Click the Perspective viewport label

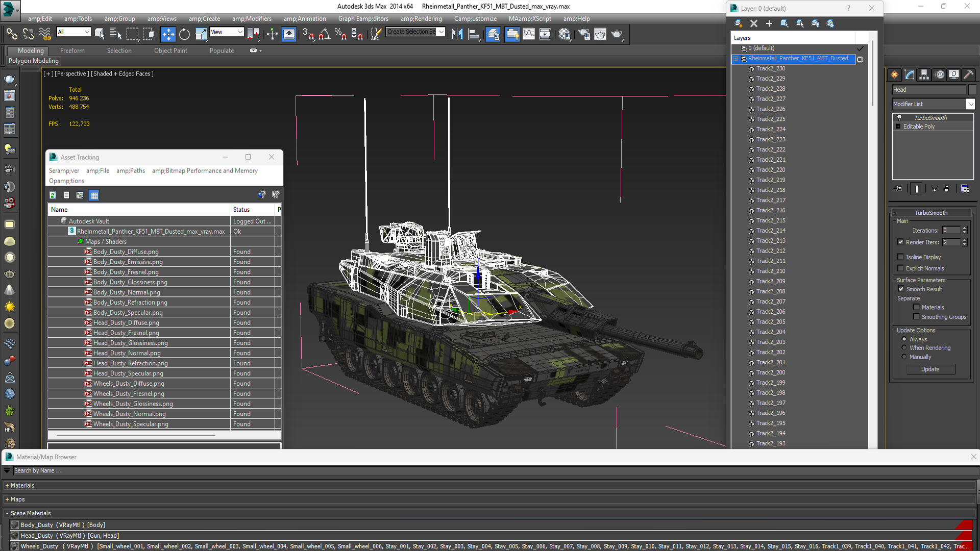[71, 74]
